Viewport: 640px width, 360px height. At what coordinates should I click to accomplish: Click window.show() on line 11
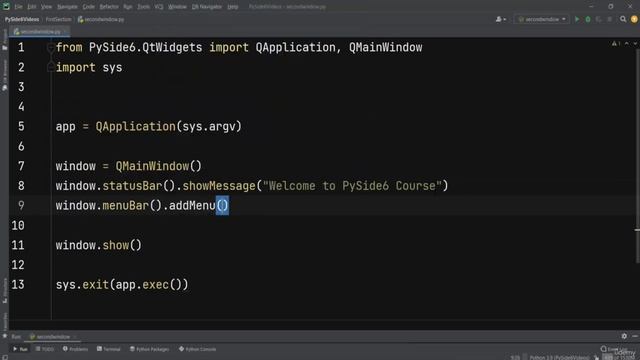click(99, 245)
